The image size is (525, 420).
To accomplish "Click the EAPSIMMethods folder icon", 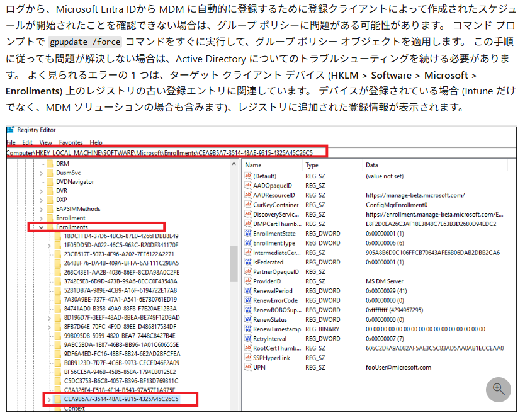I will 50,208.
